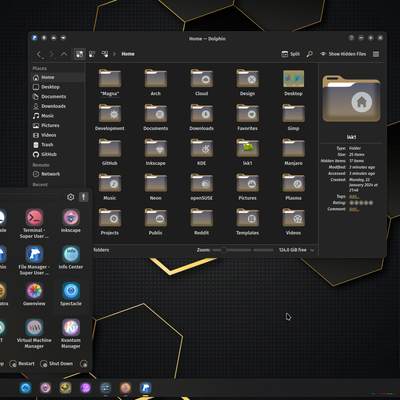Click Add link next to Comment

354,209
